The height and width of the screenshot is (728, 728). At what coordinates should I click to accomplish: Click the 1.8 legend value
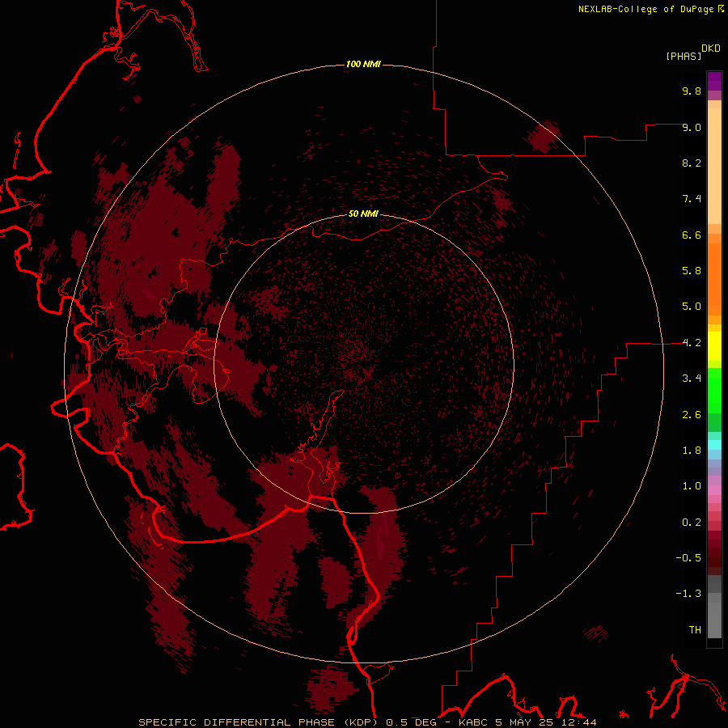click(x=692, y=451)
